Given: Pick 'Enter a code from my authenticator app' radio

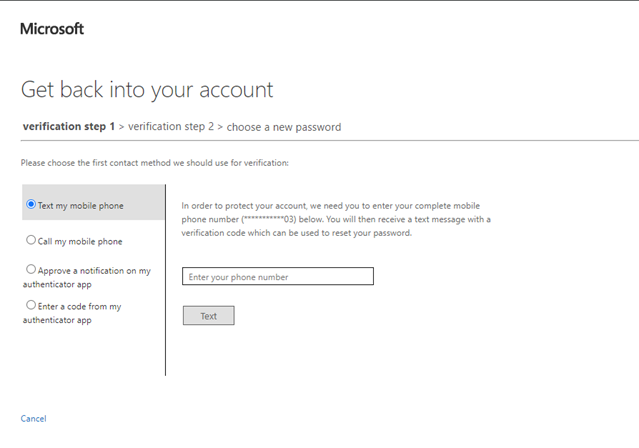Looking at the screenshot, I should click(x=31, y=305).
